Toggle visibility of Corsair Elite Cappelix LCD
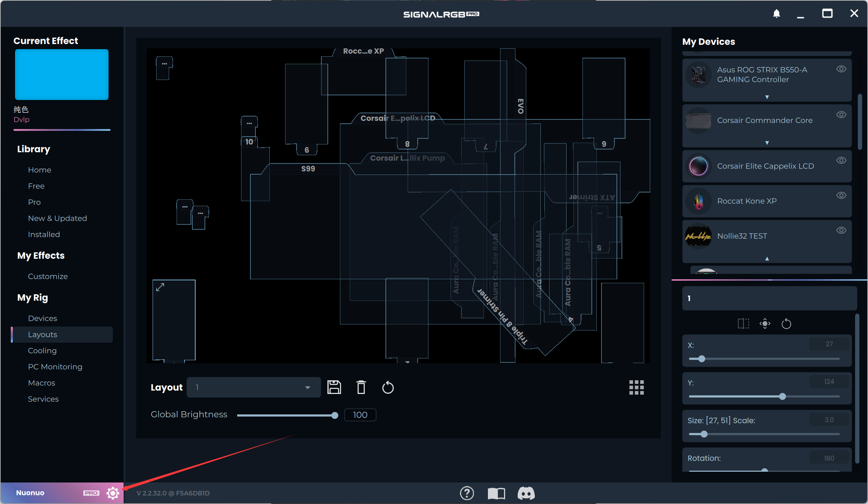Image resolution: width=868 pixels, height=504 pixels. [841, 160]
